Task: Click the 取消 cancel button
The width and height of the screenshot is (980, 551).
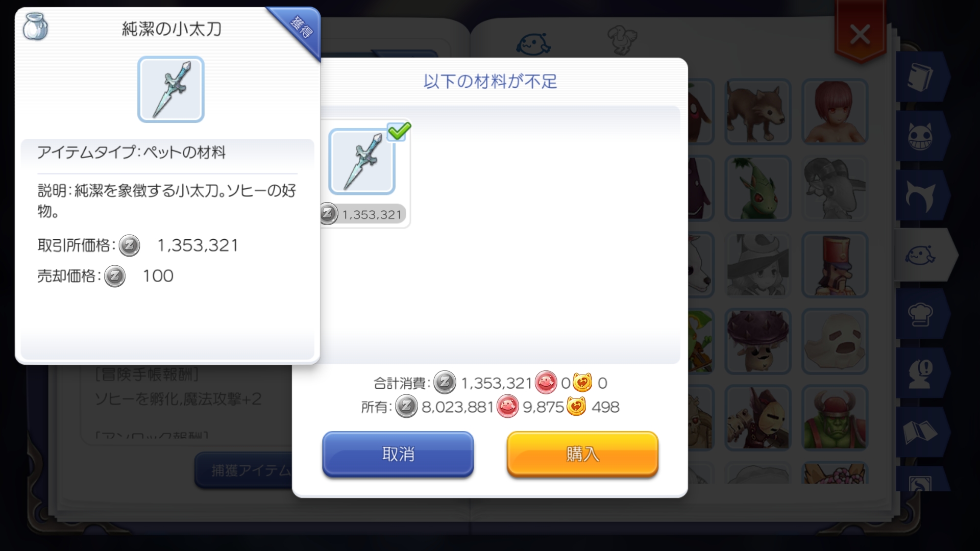Action: pyautogui.click(x=398, y=454)
